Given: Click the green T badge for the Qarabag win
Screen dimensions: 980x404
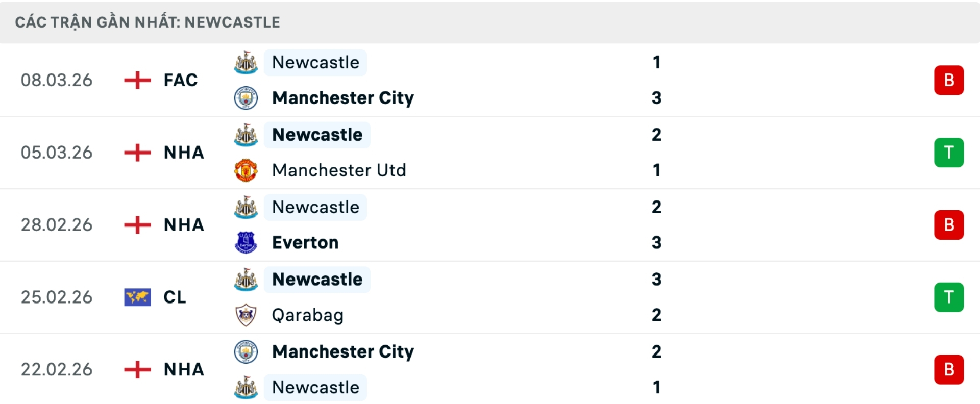Looking at the screenshot, I should (949, 297).
